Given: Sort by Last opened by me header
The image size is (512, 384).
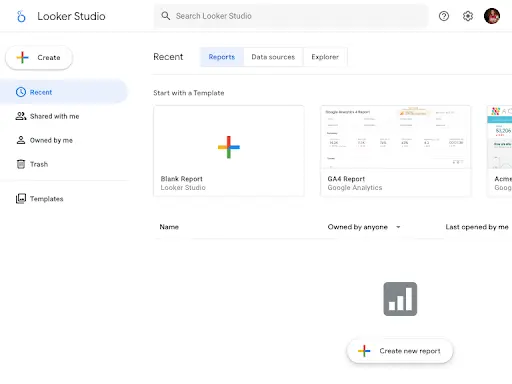Looking at the screenshot, I should (477, 227).
